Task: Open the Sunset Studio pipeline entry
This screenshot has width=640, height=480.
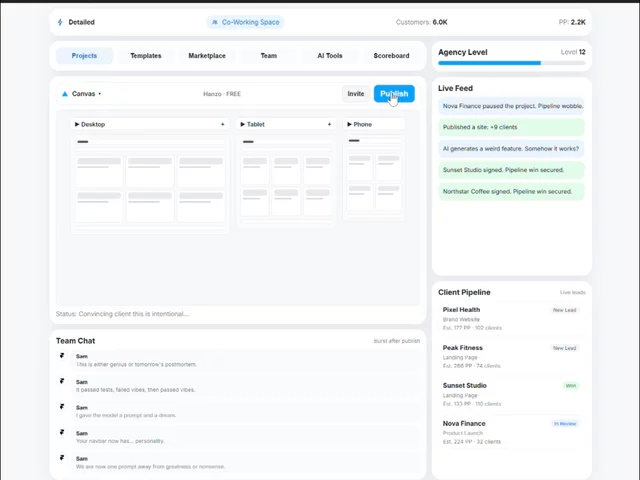Action: click(x=512, y=394)
